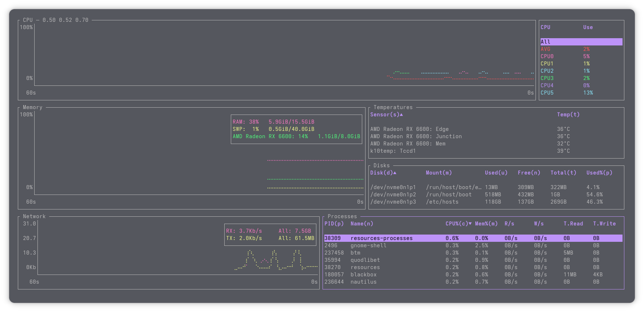This screenshot has width=644, height=312.
Task: Select CPU0 in the CPU legend
Action: click(x=547, y=56)
